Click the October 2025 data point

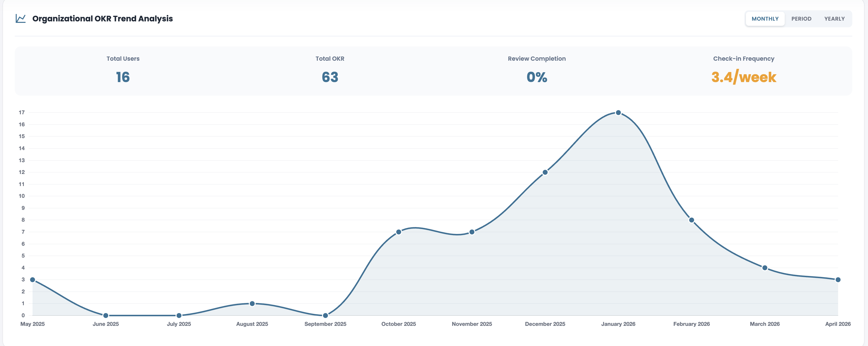(399, 232)
